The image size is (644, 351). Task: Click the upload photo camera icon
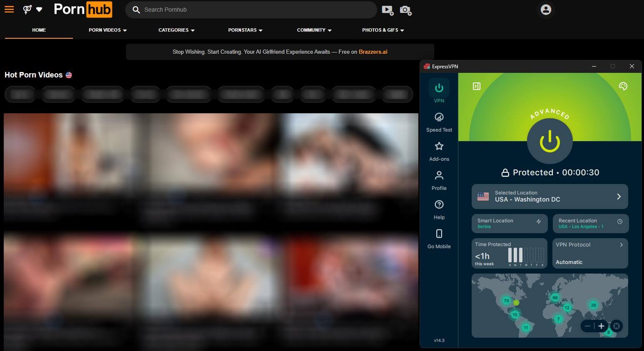(x=405, y=10)
